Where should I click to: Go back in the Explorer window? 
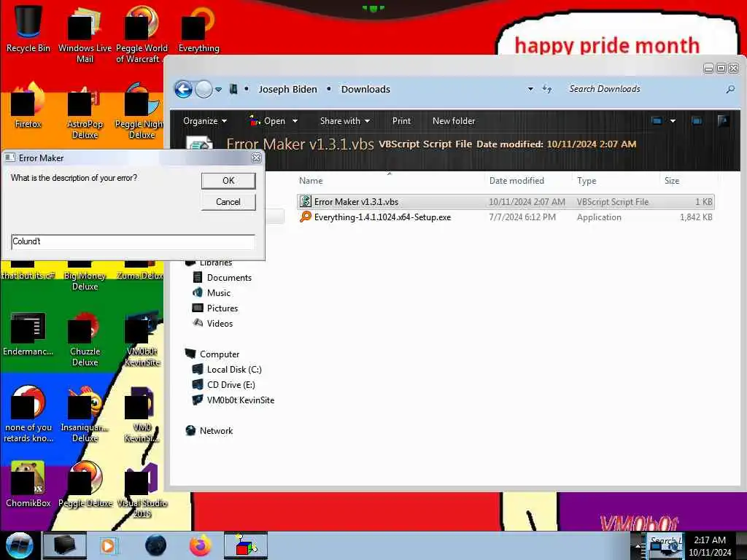(183, 89)
